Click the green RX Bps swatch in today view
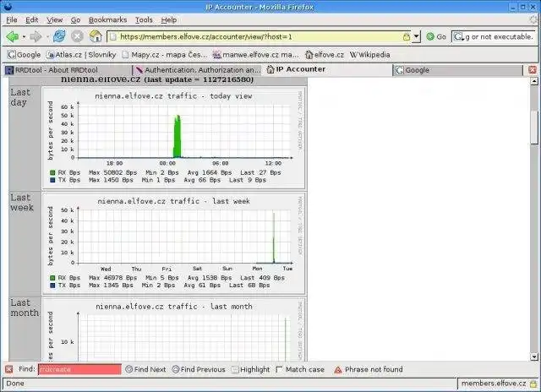Screen dimensions: 541x392 [x=52, y=172]
